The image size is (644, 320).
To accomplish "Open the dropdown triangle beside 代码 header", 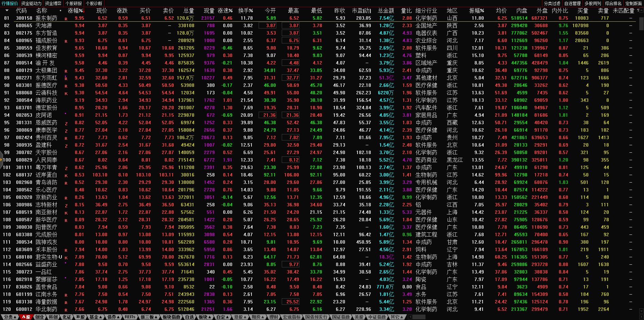I will [x=7, y=11].
